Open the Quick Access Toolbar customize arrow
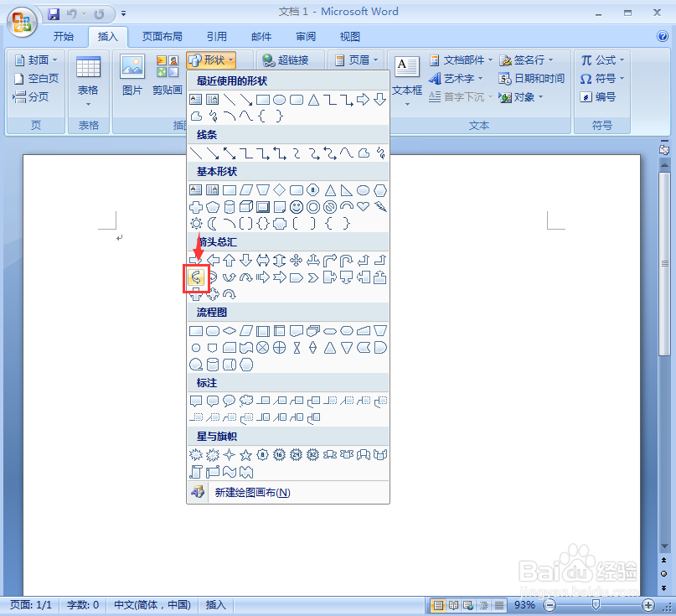This screenshot has width=676, height=616. pyautogui.click(x=124, y=14)
